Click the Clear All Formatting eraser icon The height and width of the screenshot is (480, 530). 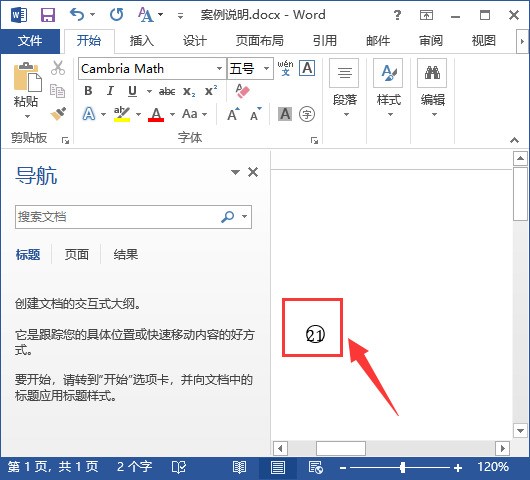242,91
